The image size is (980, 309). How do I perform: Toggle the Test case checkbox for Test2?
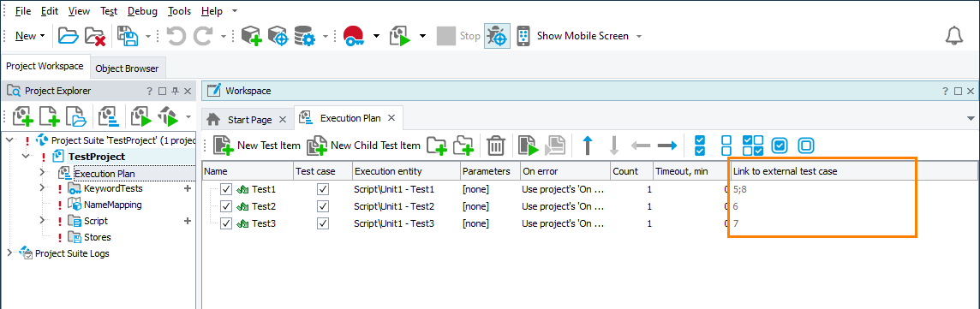click(322, 206)
